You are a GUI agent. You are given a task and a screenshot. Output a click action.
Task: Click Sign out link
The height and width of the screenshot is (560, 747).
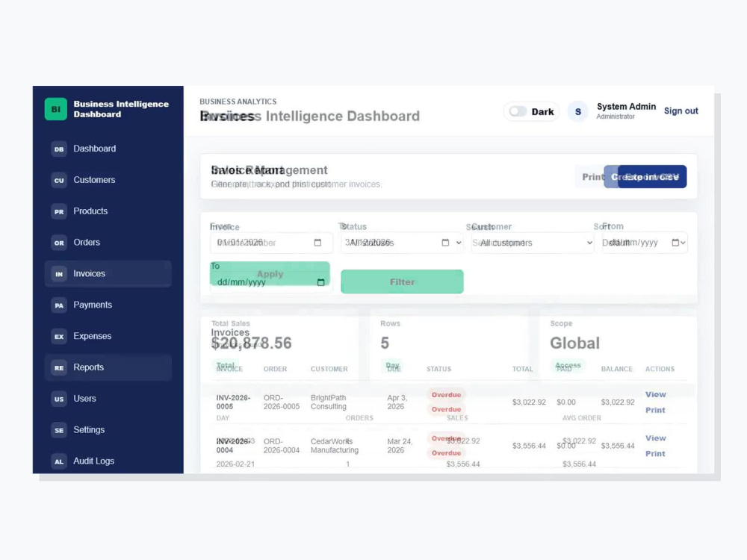click(681, 111)
